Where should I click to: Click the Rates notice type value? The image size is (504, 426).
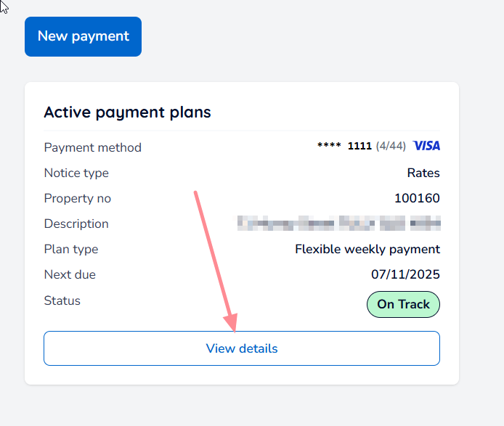[x=423, y=173]
